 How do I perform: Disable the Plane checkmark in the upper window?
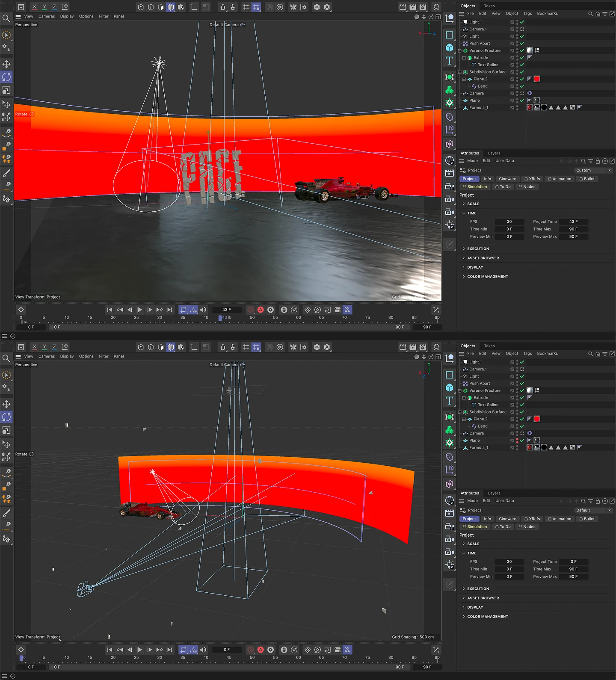(522, 101)
